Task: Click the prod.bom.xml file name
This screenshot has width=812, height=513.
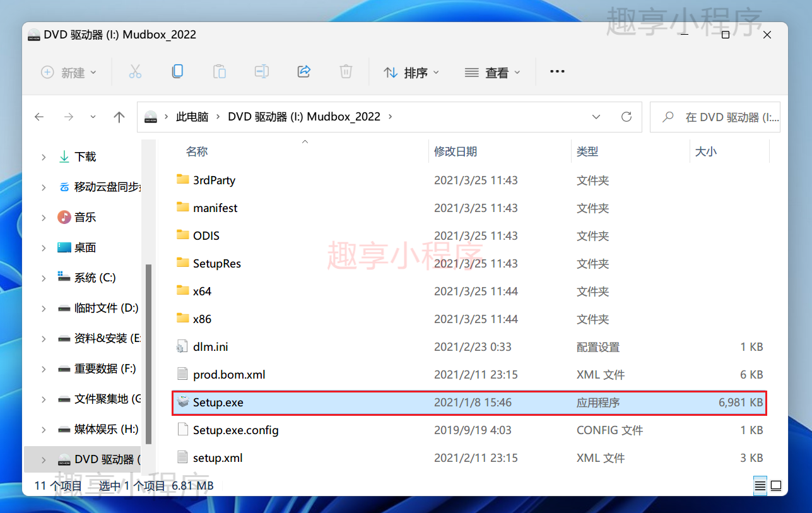Action: pos(229,374)
